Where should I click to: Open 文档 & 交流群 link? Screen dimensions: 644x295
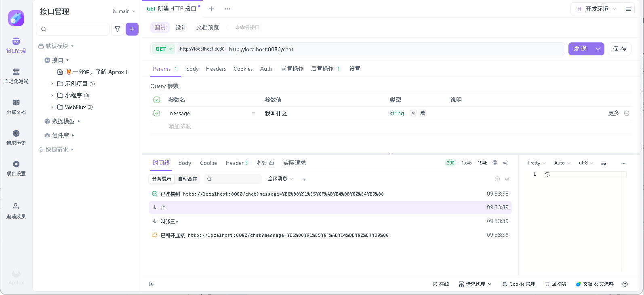click(x=595, y=284)
